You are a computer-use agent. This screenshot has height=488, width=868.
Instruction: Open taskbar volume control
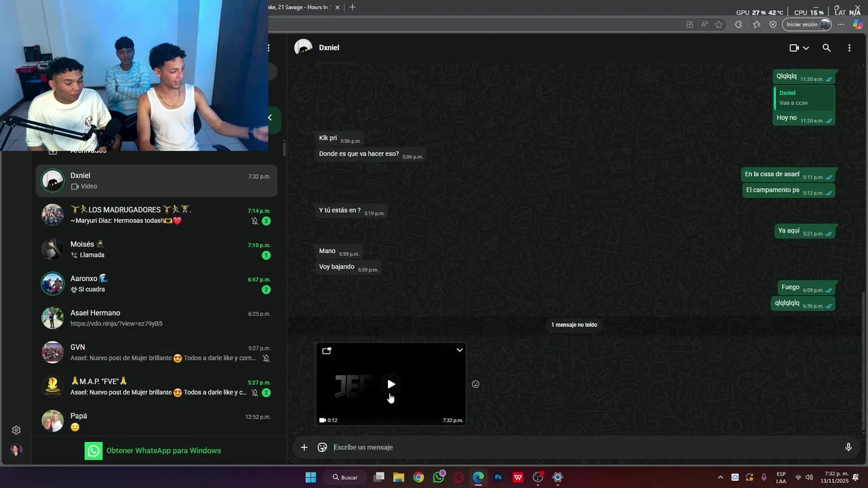pyautogui.click(x=809, y=477)
